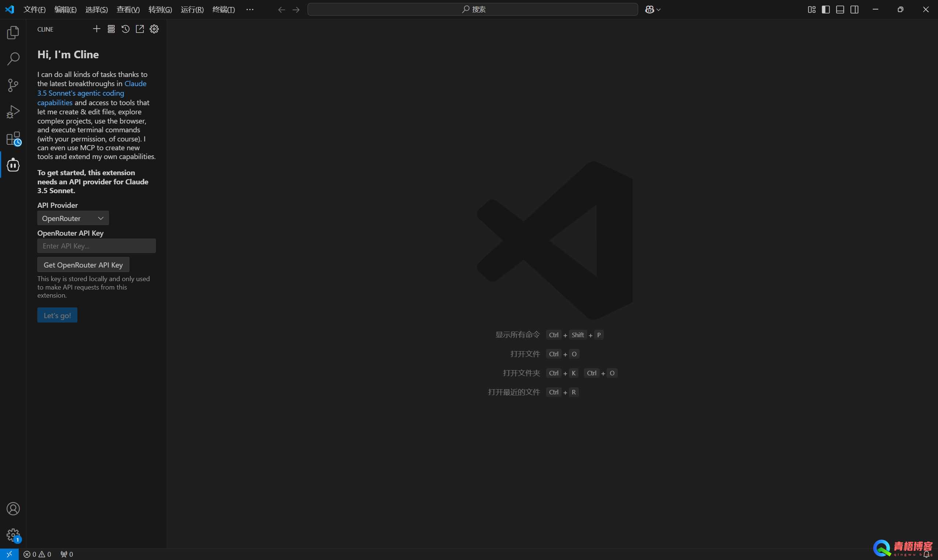Open the 选择(S) menu
The image size is (938, 560).
pos(97,10)
